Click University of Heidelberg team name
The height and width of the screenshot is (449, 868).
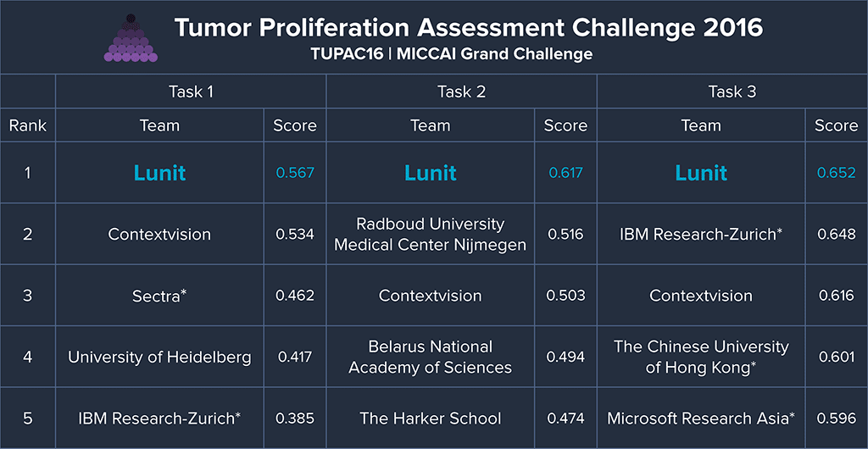point(159,357)
